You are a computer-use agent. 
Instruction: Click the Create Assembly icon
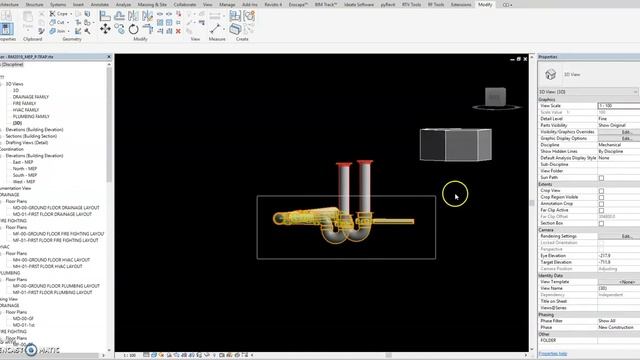pos(235,16)
